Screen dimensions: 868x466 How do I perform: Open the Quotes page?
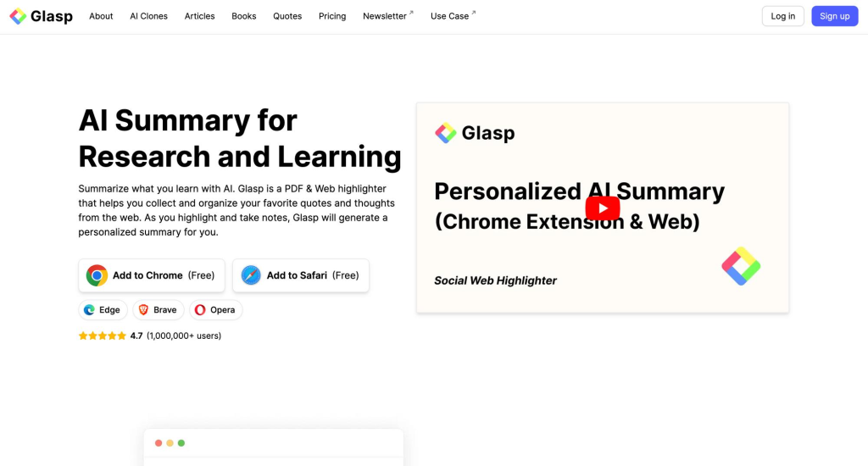point(287,16)
